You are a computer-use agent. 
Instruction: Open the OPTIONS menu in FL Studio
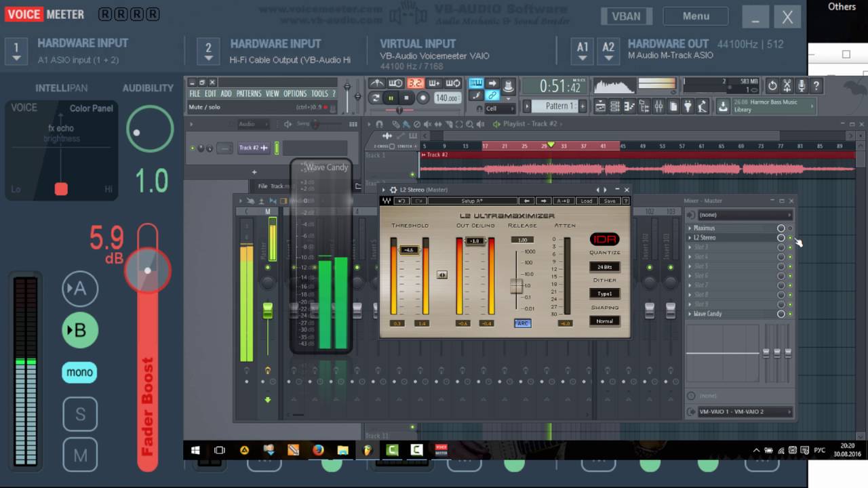coord(295,94)
